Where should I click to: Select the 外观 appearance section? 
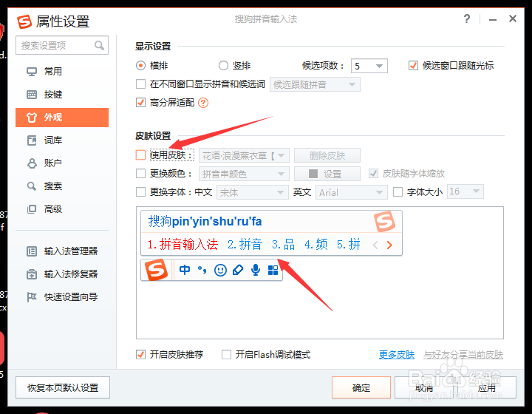pos(62,118)
